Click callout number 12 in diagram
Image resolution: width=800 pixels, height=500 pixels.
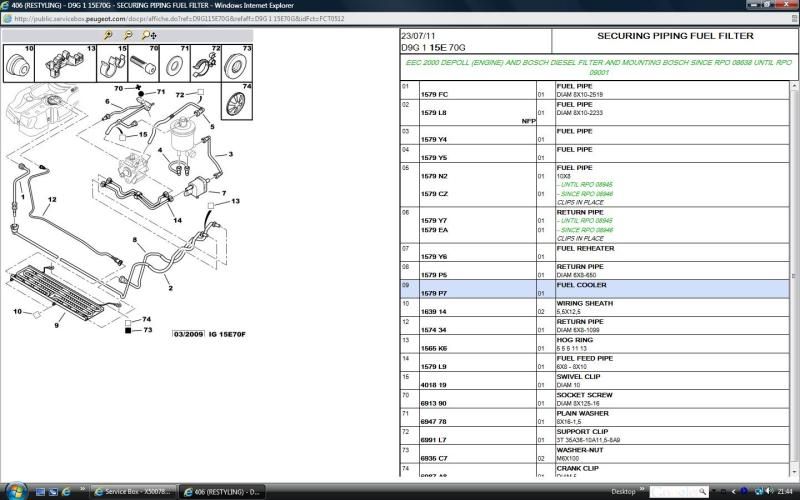point(52,199)
